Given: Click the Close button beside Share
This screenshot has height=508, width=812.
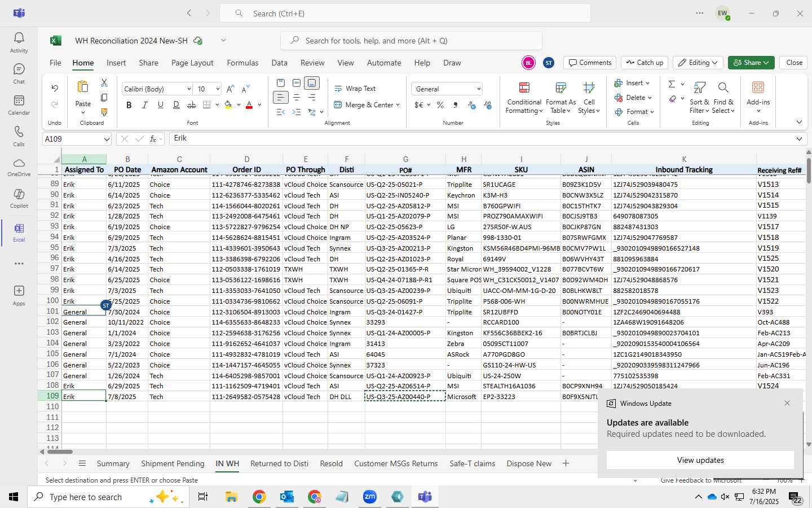Looking at the screenshot, I should [x=794, y=63].
